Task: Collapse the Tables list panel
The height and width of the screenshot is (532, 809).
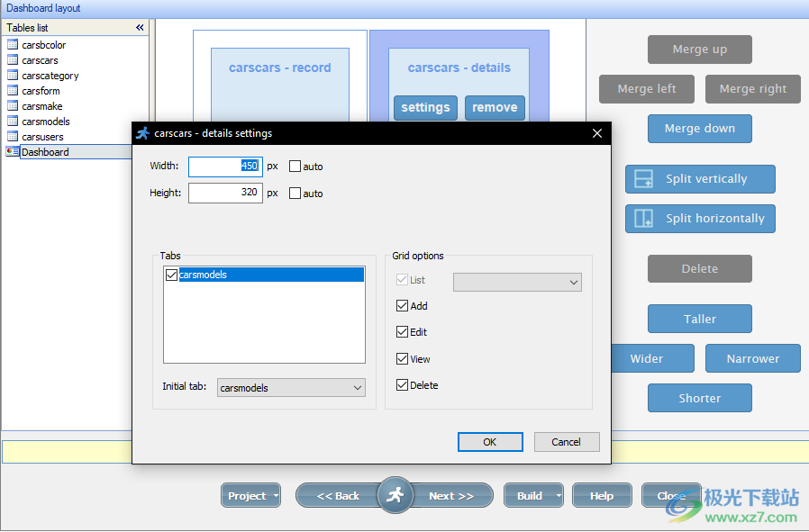Action: click(x=140, y=28)
